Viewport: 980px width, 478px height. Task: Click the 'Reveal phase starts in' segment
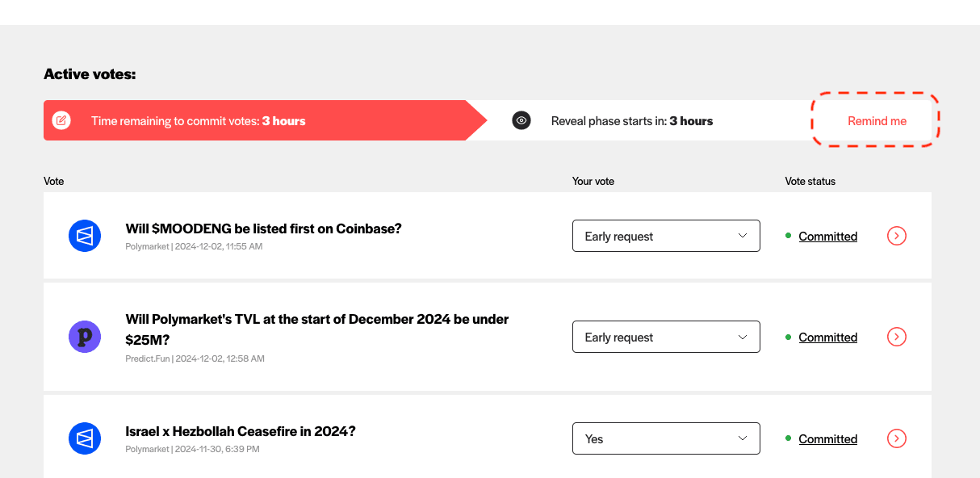[x=631, y=121]
